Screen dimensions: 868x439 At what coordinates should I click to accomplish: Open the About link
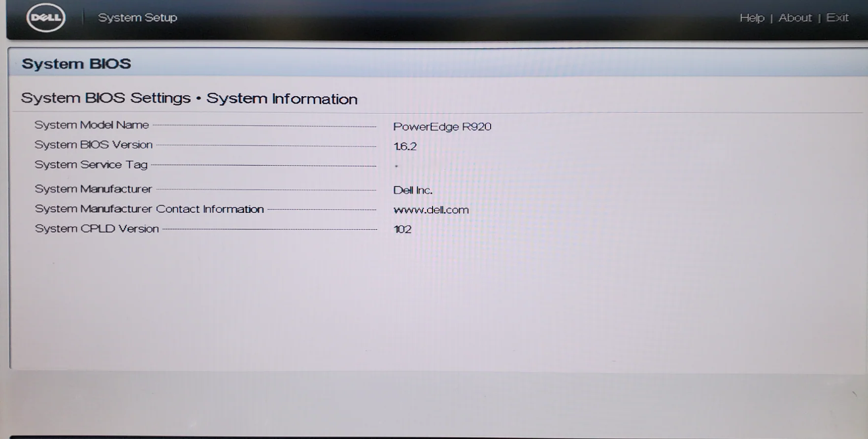tap(795, 18)
